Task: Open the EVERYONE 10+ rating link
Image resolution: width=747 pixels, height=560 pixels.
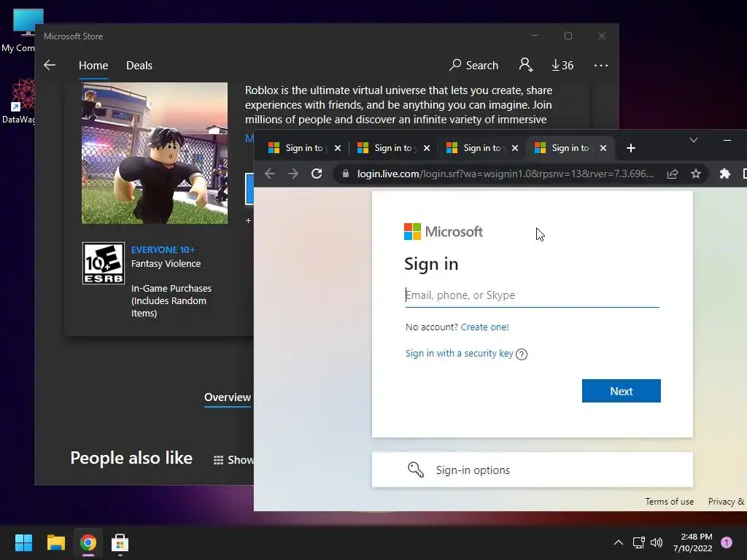Action: point(163,249)
